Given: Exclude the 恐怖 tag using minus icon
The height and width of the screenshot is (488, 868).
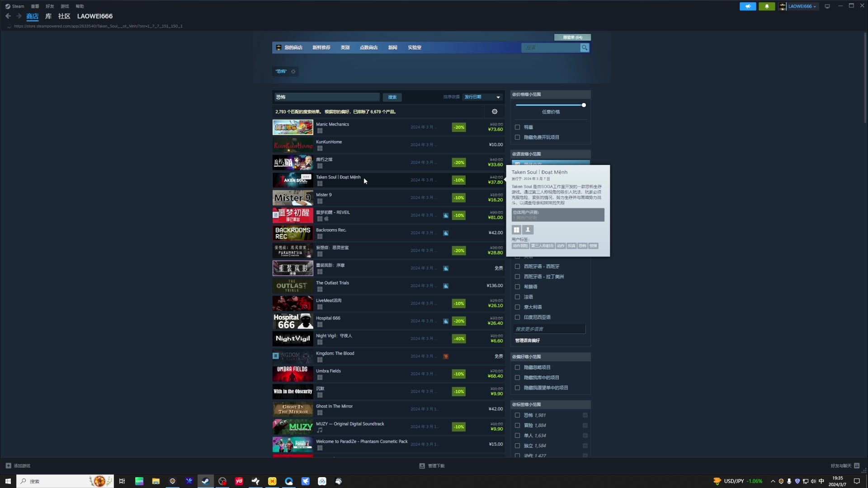Looking at the screenshot, I should click(x=585, y=415).
